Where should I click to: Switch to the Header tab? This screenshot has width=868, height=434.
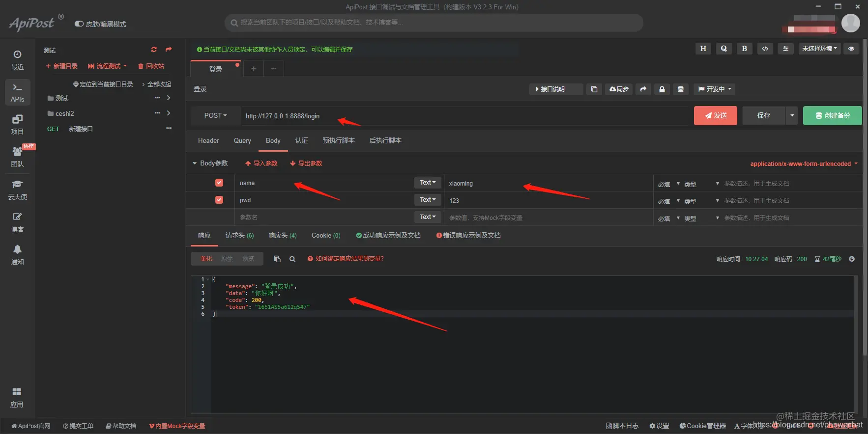(208, 141)
